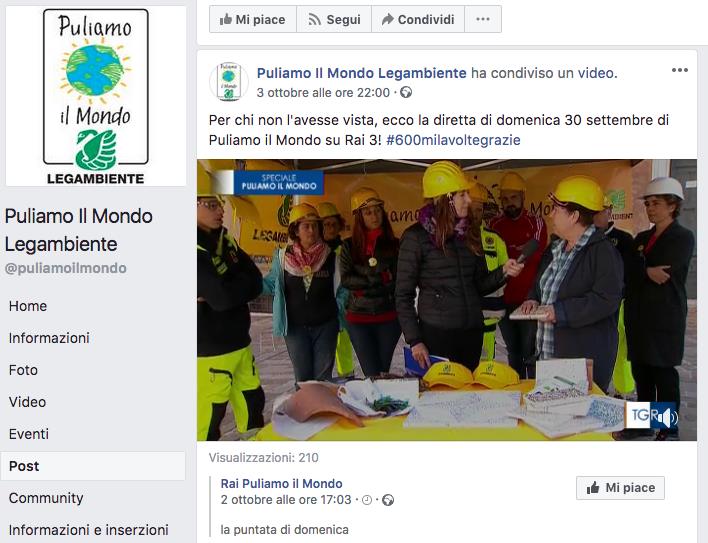Screen dimensions: 708x543
Task: Play the shared Rai 3 video
Action: (x=447, y=300)
